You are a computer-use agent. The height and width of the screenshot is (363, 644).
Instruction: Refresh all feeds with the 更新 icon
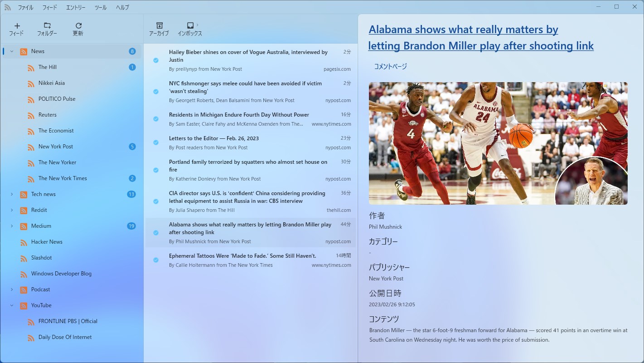pos(77,26)
